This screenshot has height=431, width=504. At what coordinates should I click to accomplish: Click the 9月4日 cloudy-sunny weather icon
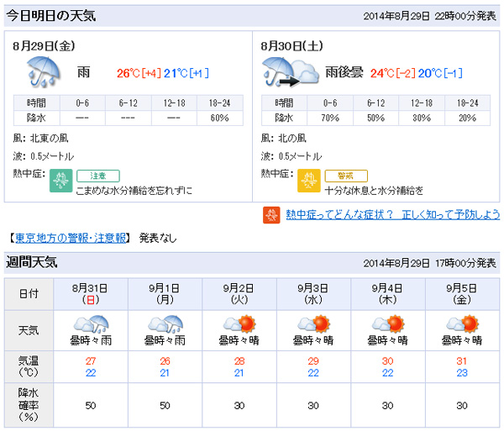tap(387, 323)
